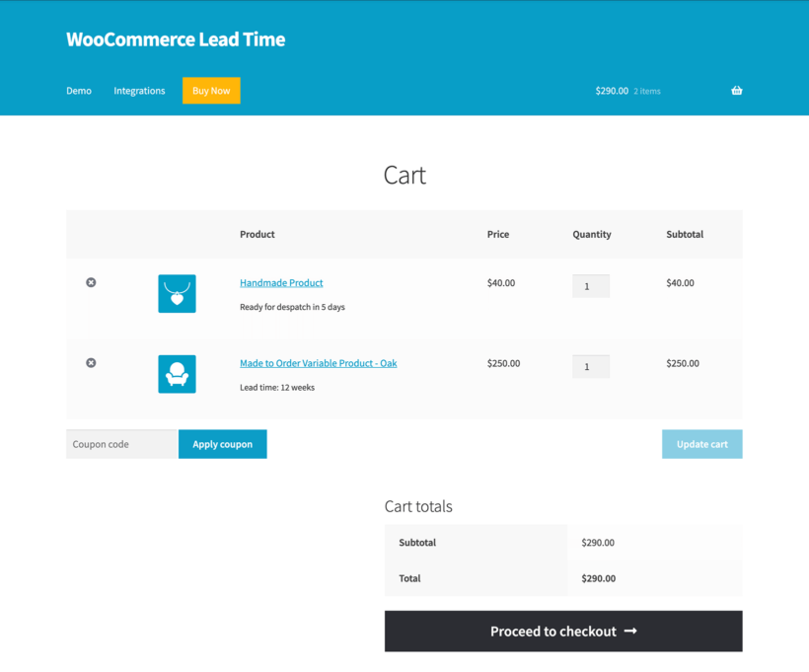
Task: Remove the Handmade Product using its X icon
Action: pyautogui.click(x=91, y=282)
